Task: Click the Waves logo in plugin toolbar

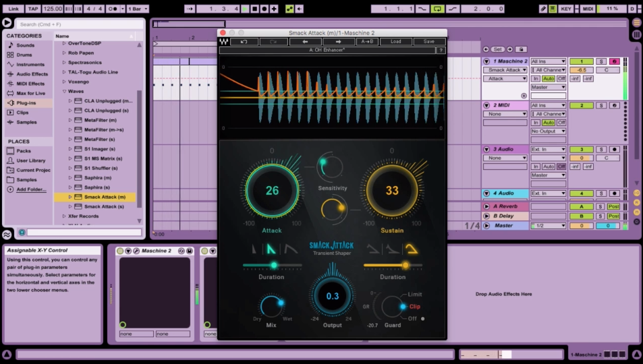Action: pos(223,41)
